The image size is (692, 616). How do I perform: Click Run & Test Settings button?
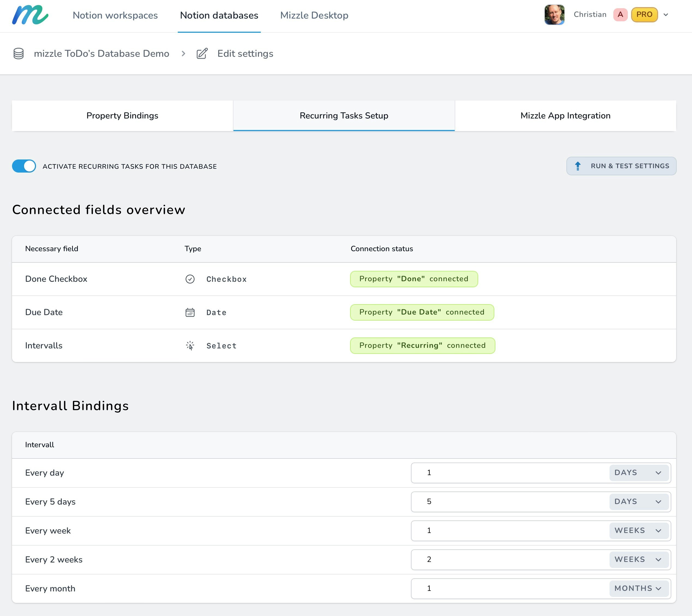[x=621, y=166]
